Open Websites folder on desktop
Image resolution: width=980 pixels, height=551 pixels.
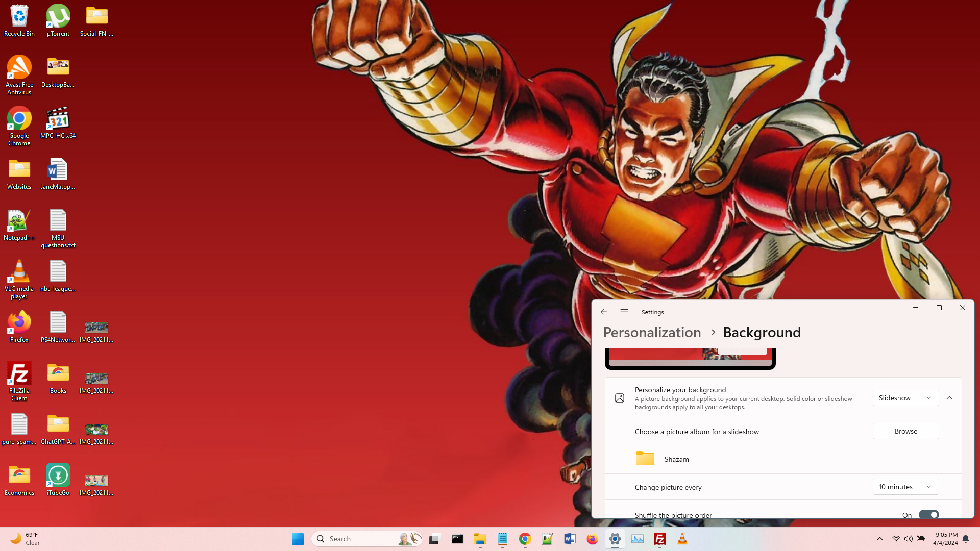pyautogui.click(x=19, y=174)
